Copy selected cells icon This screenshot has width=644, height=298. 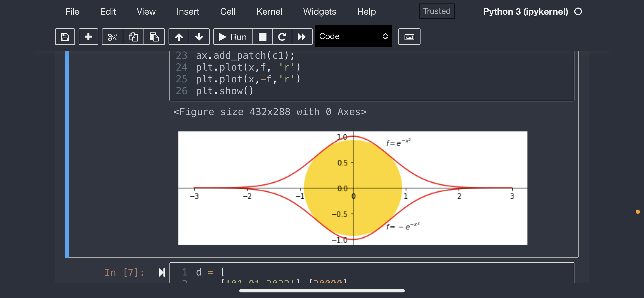133,37
